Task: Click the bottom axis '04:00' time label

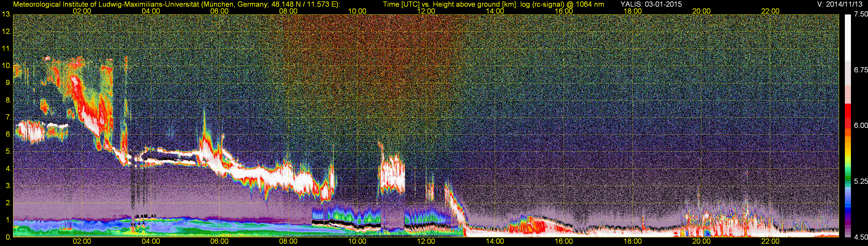Action: coord(151,241)
